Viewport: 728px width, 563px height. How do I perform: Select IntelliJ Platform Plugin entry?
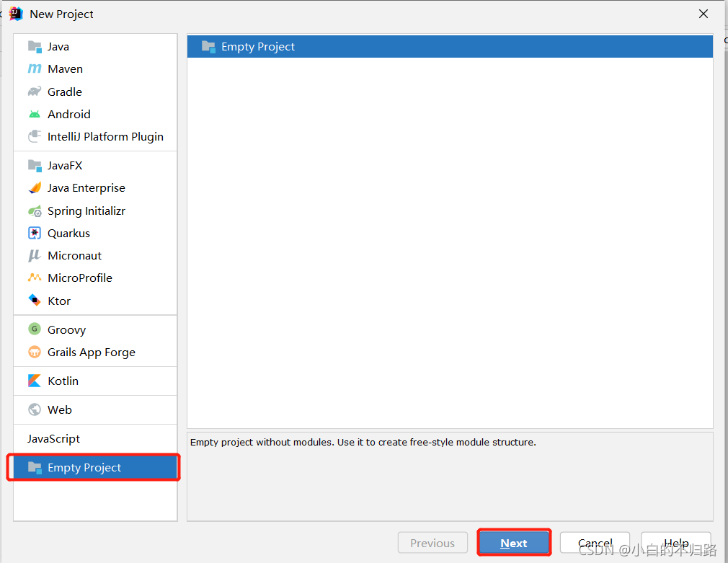click(95, 136)
